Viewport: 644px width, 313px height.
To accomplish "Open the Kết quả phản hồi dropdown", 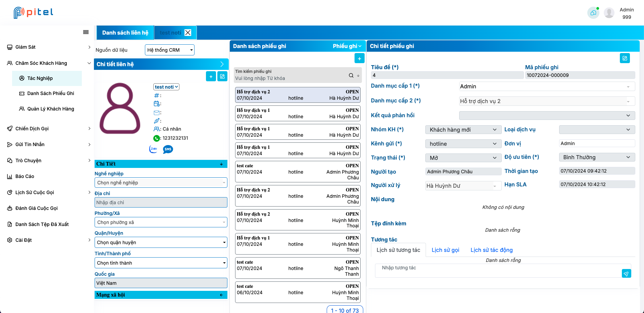I will point(547,116).
